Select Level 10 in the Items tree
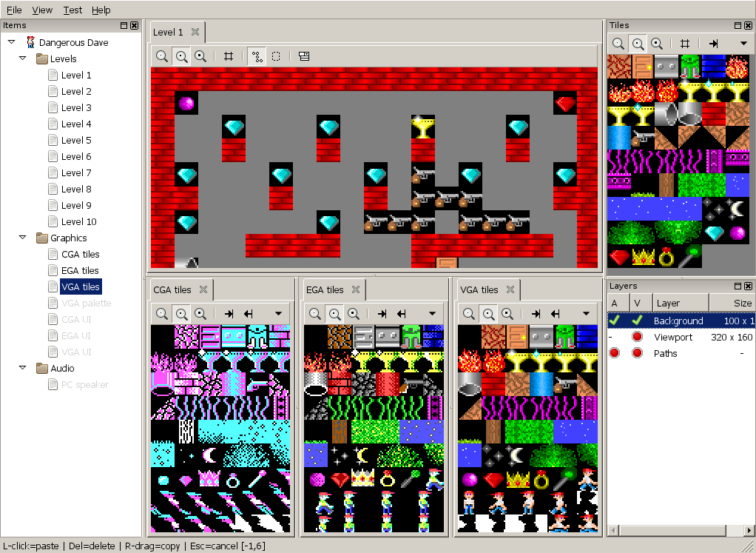 pos(78,221)
